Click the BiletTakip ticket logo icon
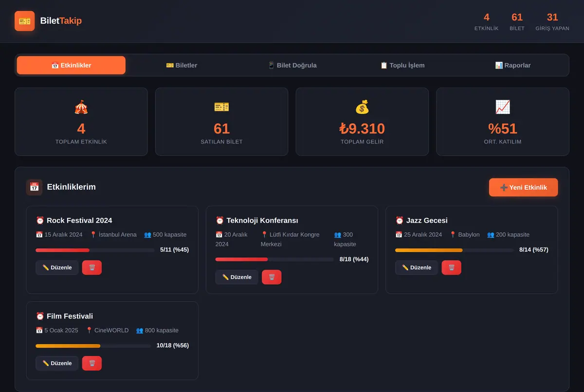Screen dimensions: 584x392 (x=25, y=21)
